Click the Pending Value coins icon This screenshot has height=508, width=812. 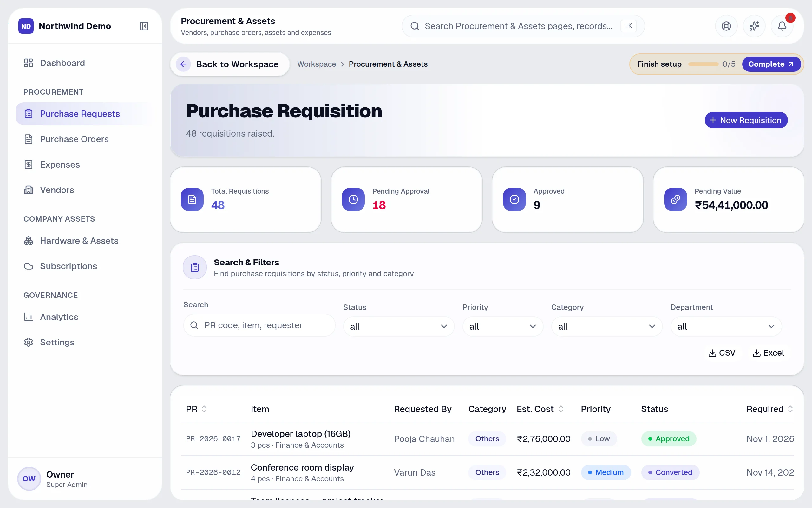pos(675,199)
